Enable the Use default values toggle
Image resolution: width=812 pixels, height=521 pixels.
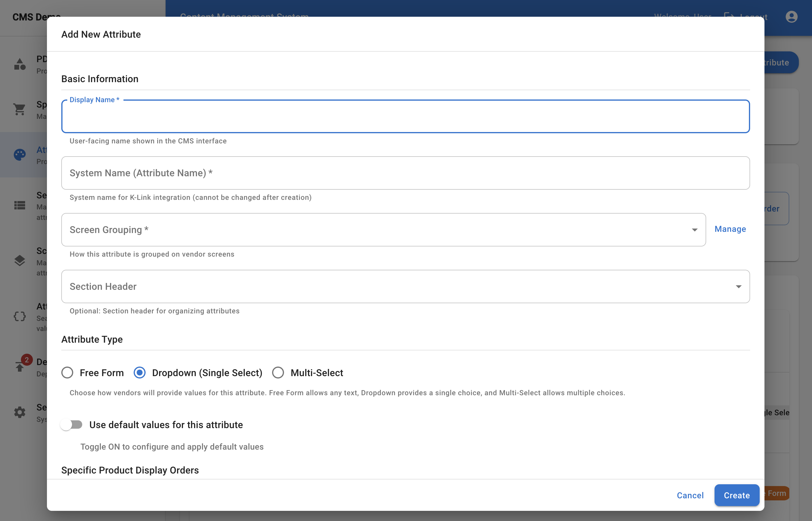72,425
